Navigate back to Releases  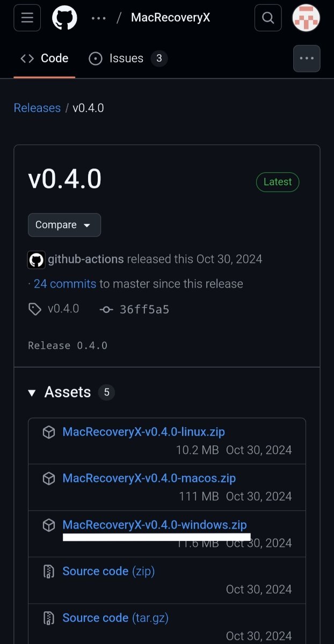click(37, 108)
